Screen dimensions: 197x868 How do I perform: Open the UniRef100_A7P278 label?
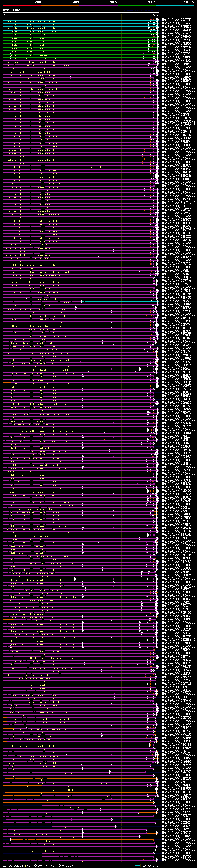[x=177, y=301]
